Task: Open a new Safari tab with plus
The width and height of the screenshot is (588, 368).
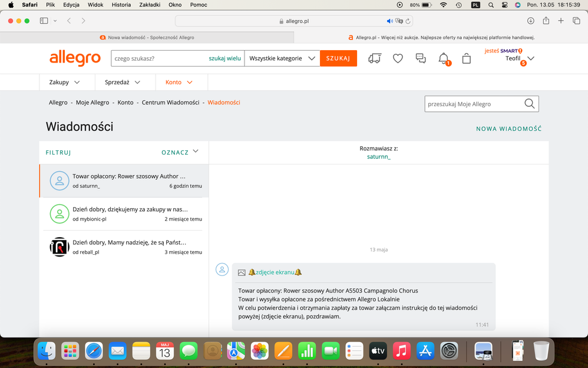Action: pos(561,21)
